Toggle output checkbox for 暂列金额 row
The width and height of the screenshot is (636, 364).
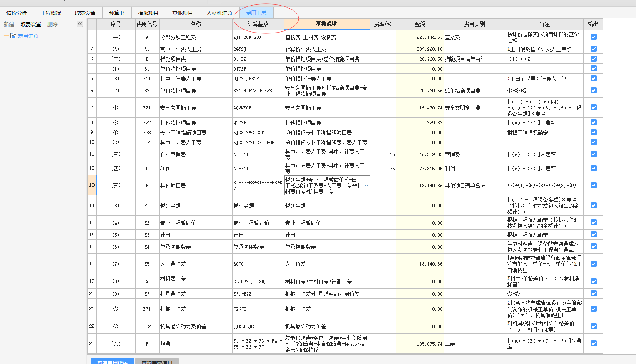593,205
